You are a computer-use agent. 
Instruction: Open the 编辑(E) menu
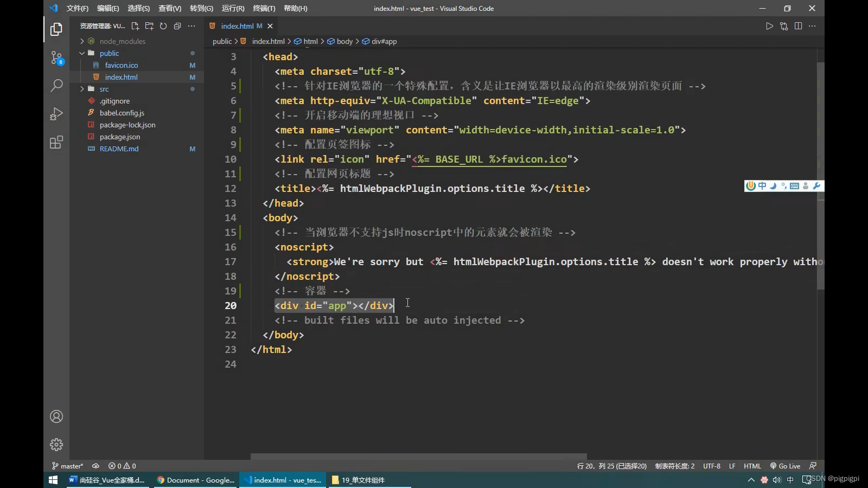pos(108,8)
